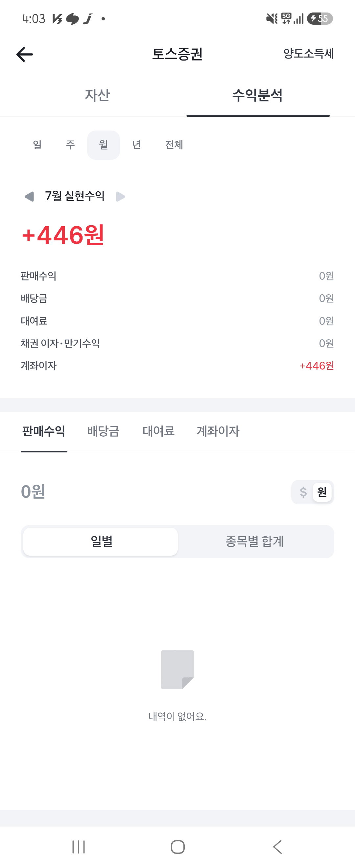Tap the back arrow icon at top

point(25,54)
